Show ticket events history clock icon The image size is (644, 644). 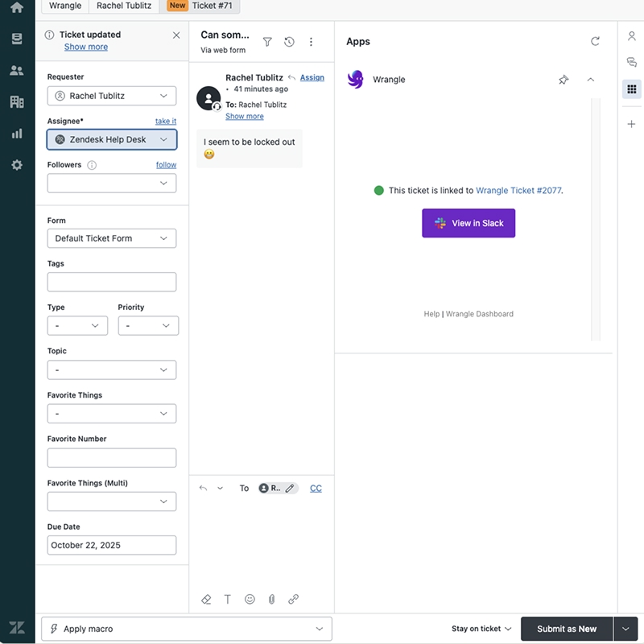coord(289,42)
